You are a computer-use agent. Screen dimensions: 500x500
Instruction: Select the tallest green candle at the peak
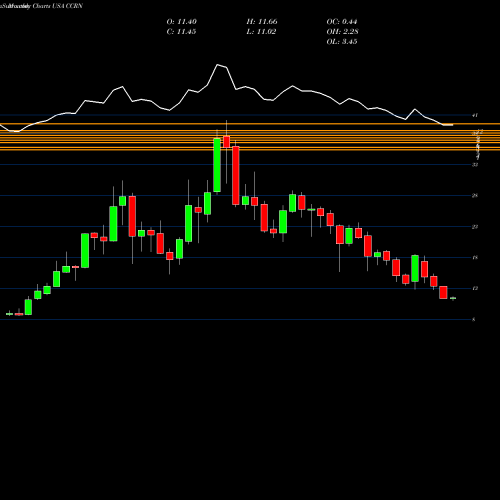[x=217, y=165]
